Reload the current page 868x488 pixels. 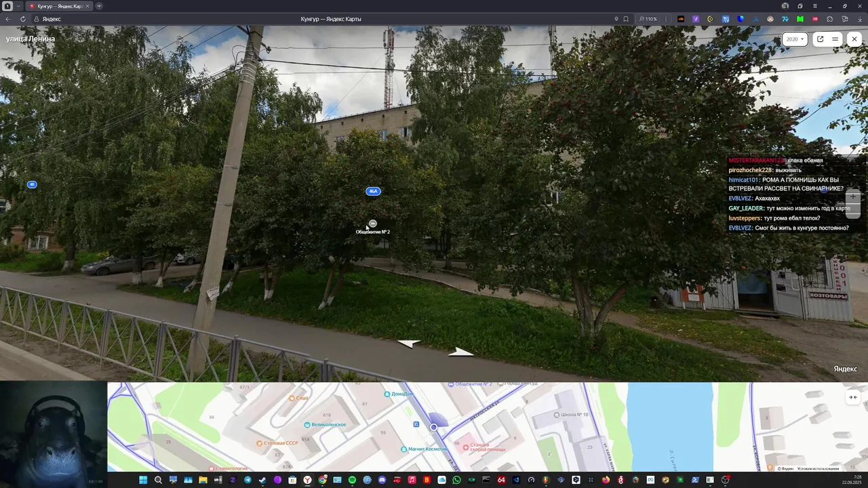(x=23, y=19)
